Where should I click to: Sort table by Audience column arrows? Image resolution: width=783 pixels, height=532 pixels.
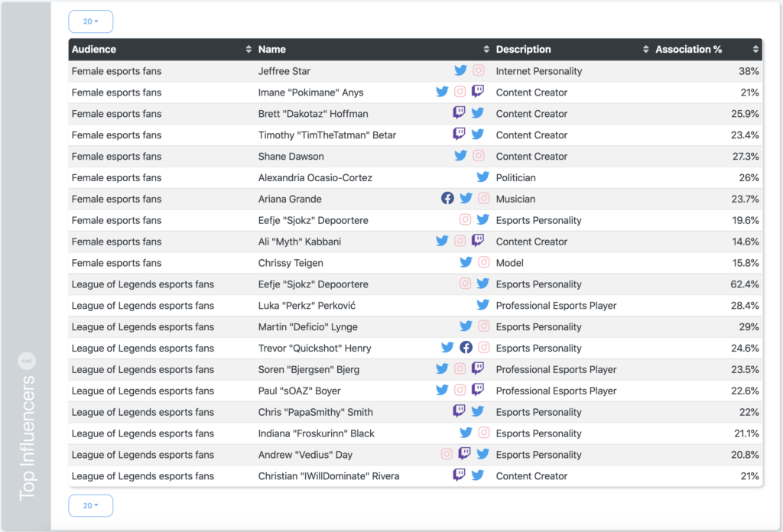point(249,49)
